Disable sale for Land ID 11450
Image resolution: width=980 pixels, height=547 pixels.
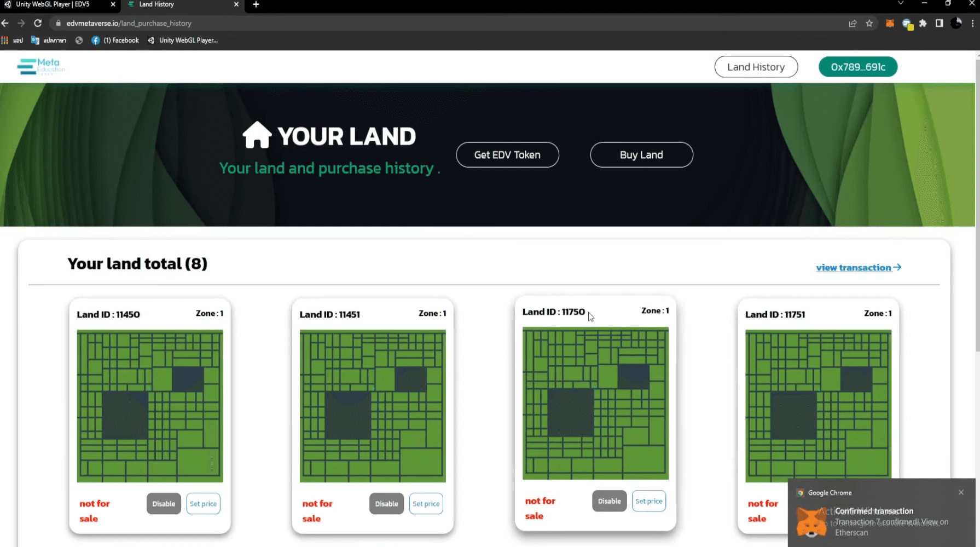tap(164, 504)
